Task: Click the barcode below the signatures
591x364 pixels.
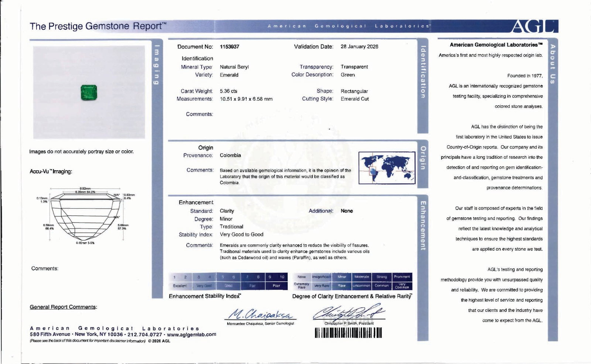Action: coord(348,333)
